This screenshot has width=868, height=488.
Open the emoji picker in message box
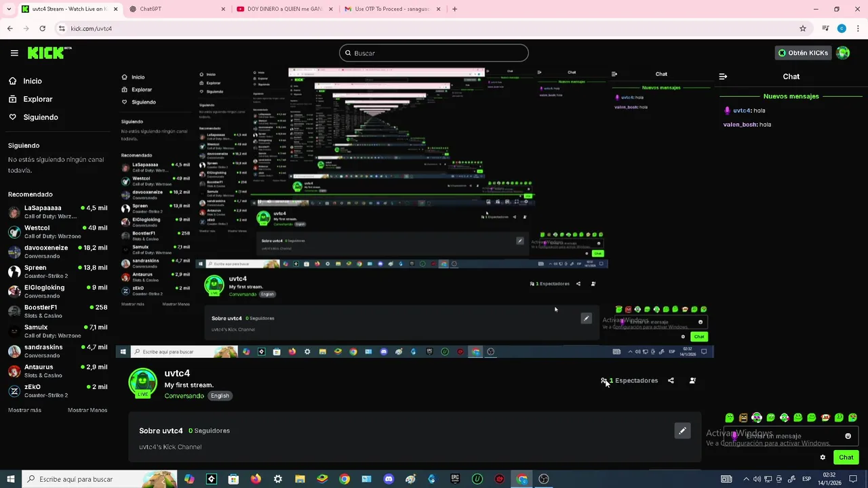point(848,436)
